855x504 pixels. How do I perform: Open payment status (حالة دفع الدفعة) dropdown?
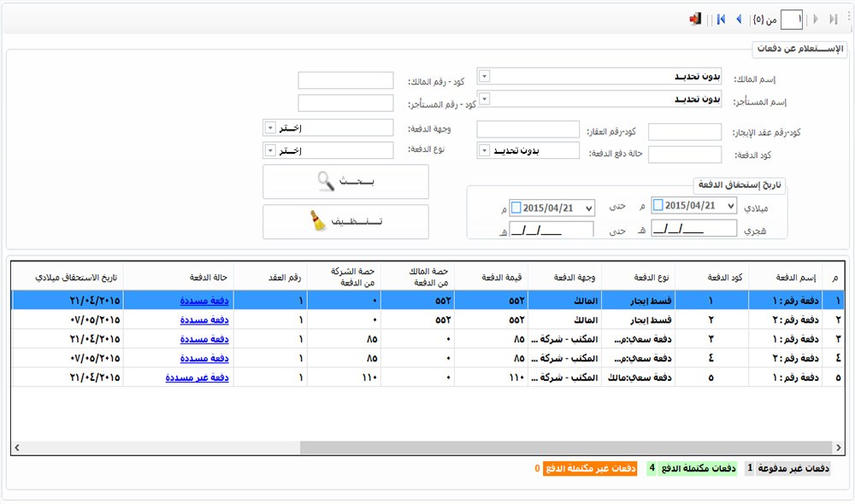tap(484, 150)
